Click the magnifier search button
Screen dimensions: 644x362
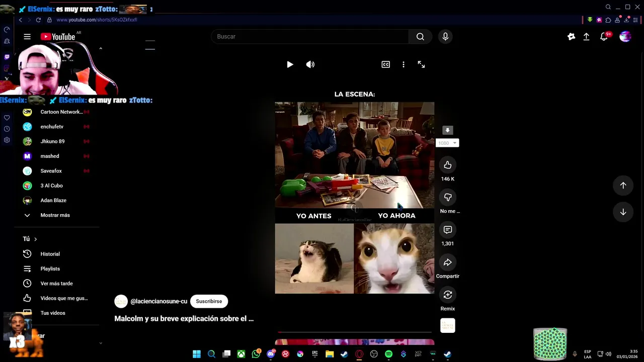point(420,37)
